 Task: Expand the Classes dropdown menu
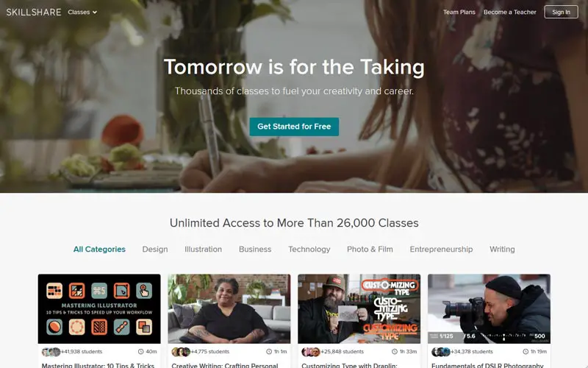tap(82, 12)
